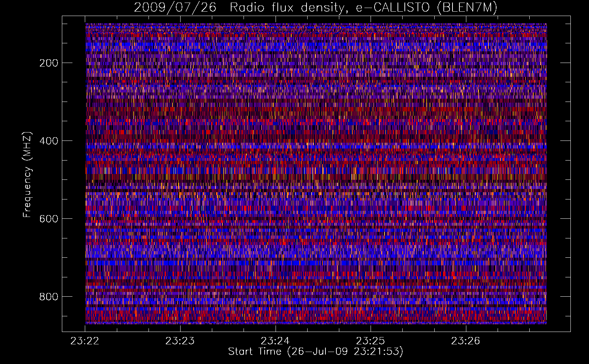This screenshot has height=364, width=589.
Task: Click the 200 frequency tick label
Action: (49, 63)
